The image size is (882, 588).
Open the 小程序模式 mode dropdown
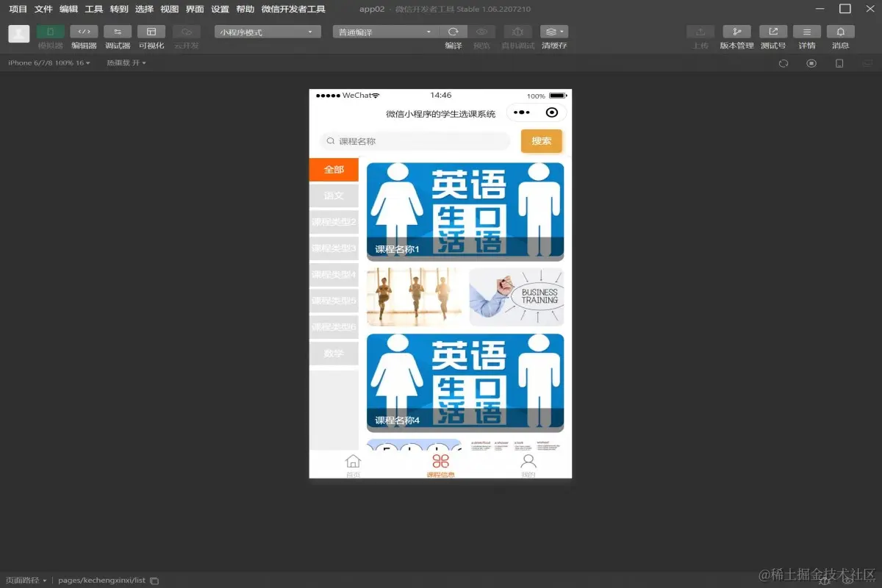tap(268, 32)
